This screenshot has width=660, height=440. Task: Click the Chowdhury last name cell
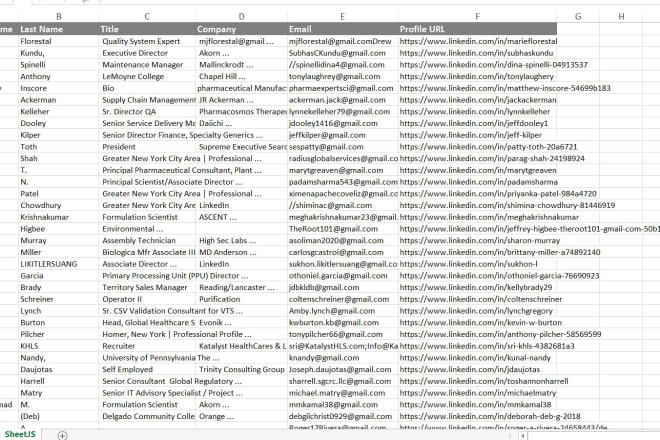click(59, 205)
